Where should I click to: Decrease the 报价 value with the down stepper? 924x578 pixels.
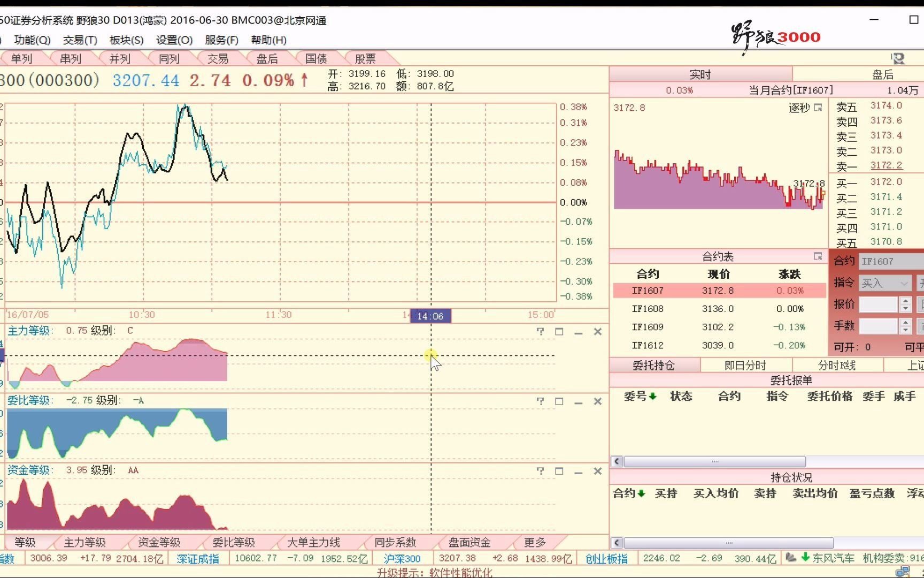pos(905,308)
